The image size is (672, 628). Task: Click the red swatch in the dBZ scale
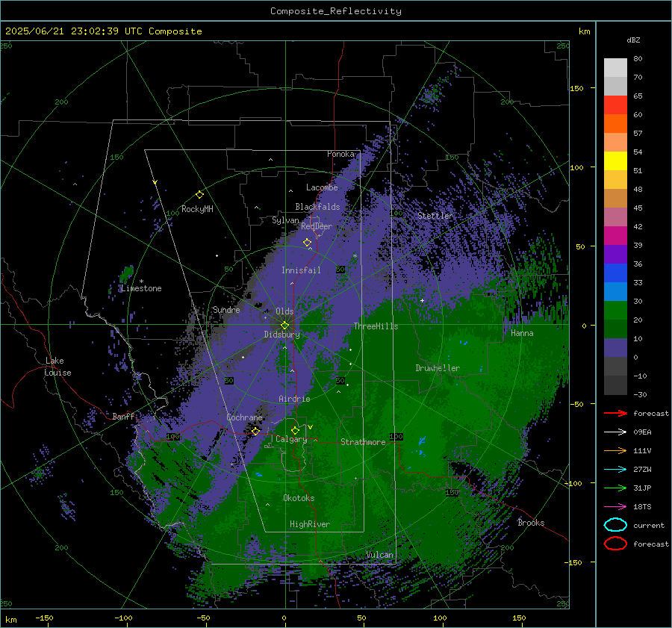[615, 105]
